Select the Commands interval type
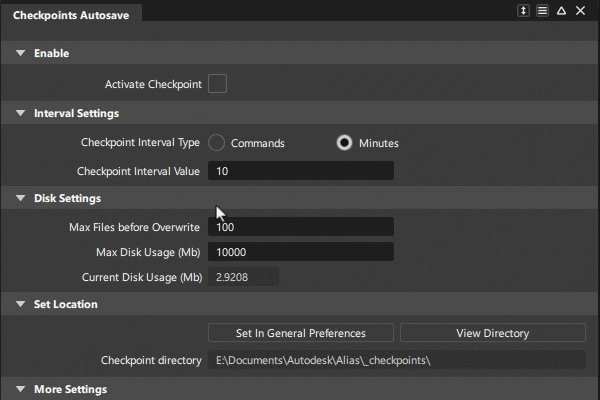 coord(217,142)
